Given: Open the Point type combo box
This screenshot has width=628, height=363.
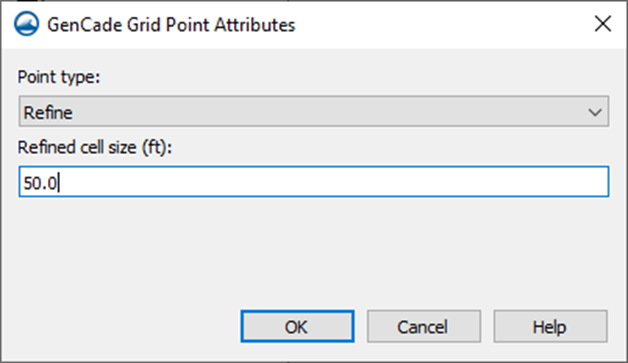Looking at the screenshot, I should pos(314,111).
